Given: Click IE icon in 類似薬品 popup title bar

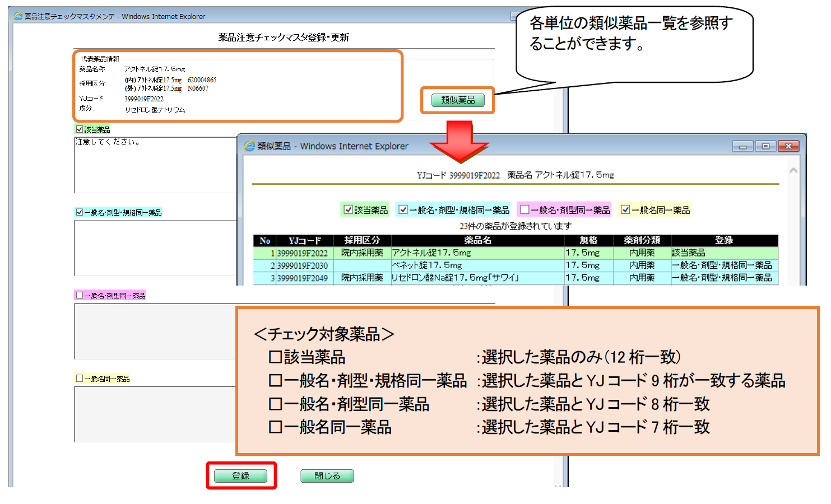Looking at the screenshot, I should (x=249, y=146).
